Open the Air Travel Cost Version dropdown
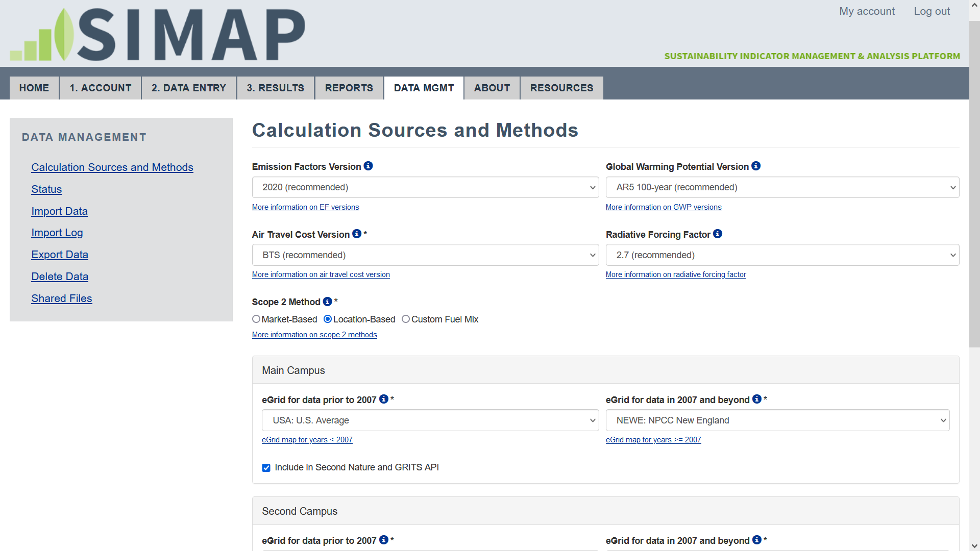The height and width of the screenshot is (551, 980). [425, 255]
